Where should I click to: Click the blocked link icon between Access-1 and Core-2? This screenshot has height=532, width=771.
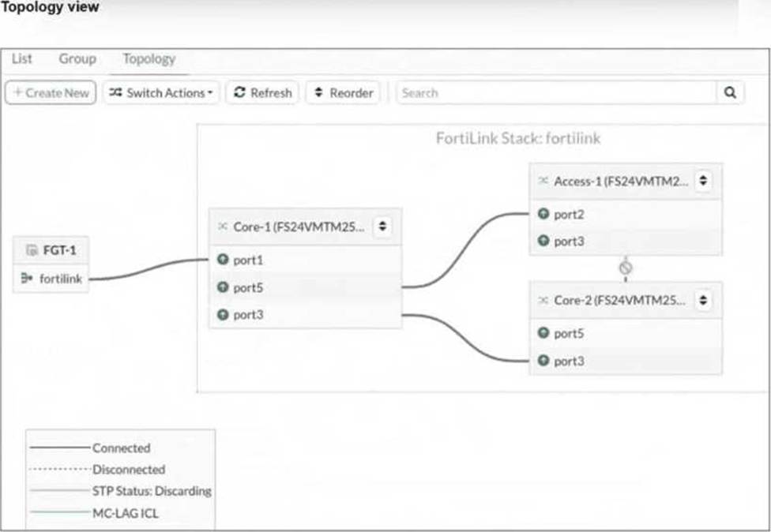[x=626, y=268]
